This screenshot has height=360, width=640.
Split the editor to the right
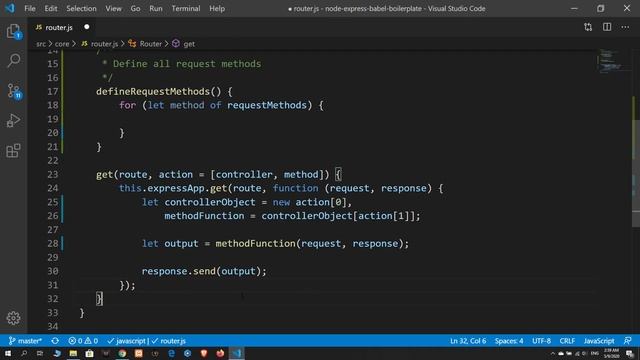point(607,27)
